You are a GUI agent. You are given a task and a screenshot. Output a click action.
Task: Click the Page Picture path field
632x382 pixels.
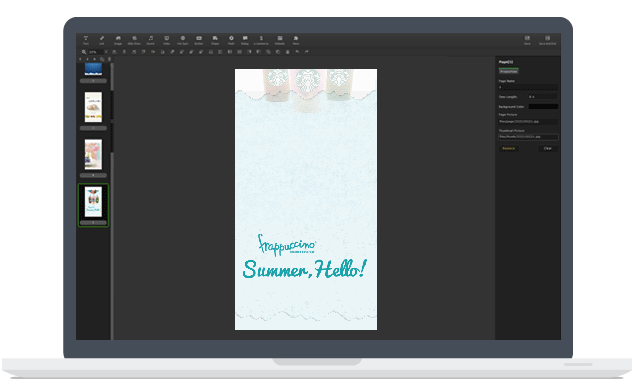(x=528, y=121)
